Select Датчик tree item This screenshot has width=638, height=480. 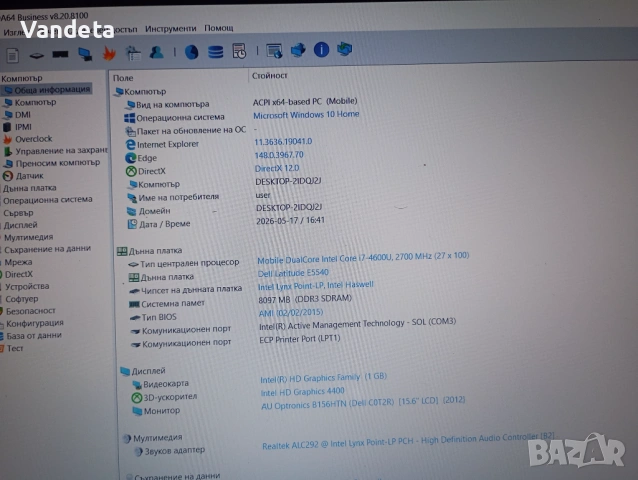[x=24, y=176]
